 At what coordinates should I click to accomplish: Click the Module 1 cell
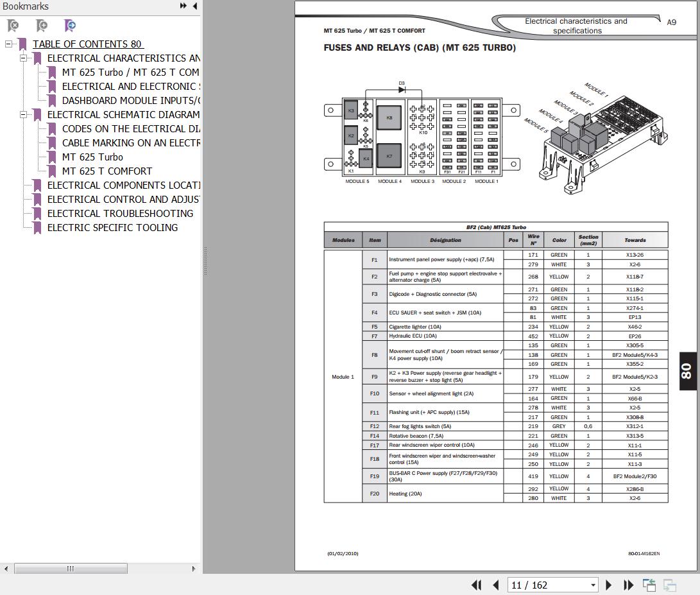pyautogui.click(x=343, y=377)
